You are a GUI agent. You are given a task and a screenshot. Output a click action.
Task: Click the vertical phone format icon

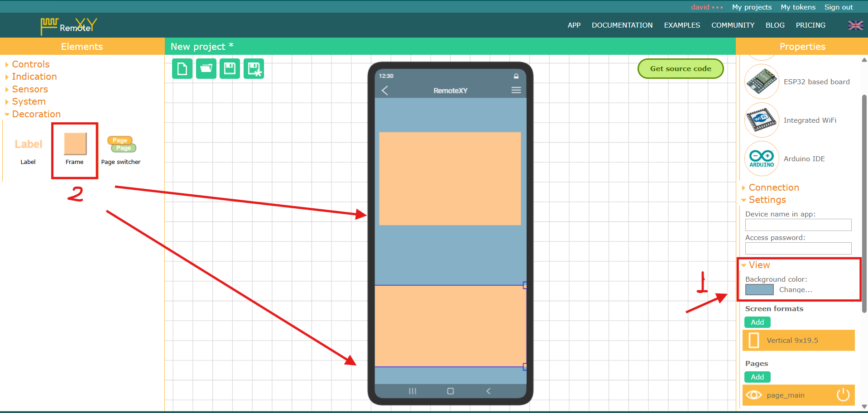(754, 341)
